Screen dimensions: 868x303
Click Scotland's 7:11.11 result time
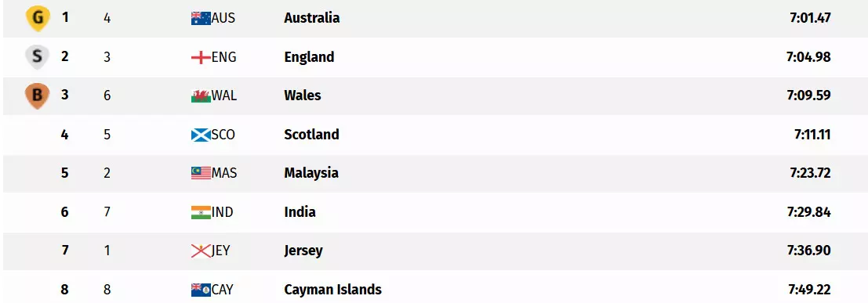[812, 135]
